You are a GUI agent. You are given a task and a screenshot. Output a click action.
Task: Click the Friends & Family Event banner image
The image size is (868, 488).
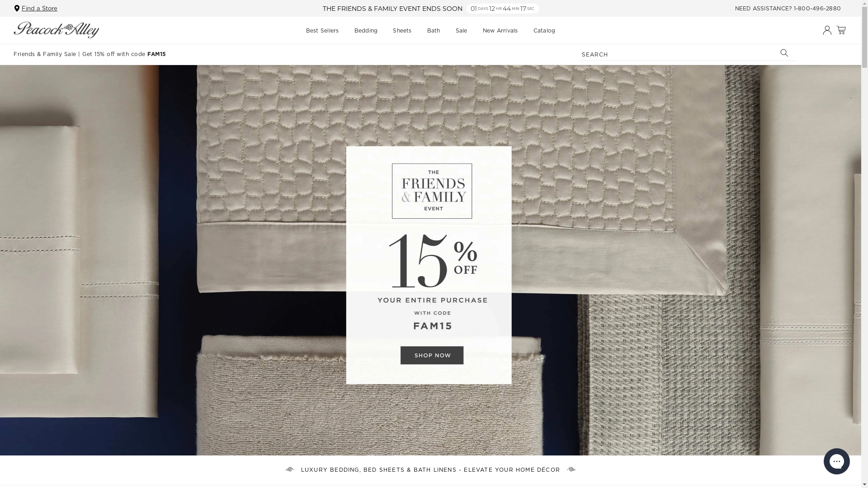430,260
